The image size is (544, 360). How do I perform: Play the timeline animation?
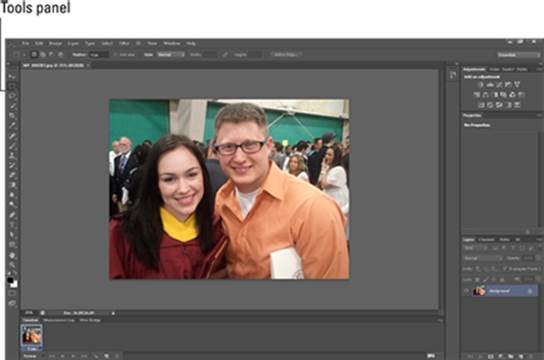[x=73, y=356]
